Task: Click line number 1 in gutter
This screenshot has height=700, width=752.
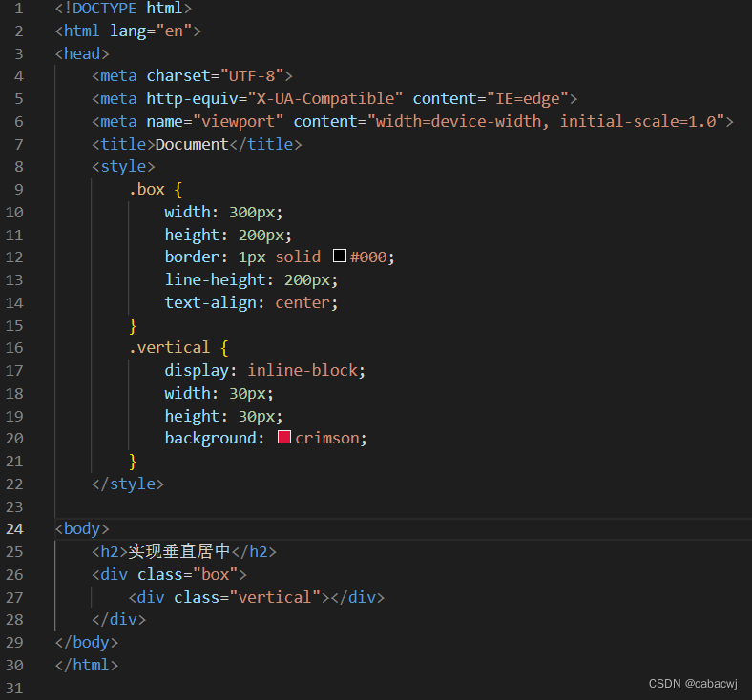Action: [x=19, y=9]
